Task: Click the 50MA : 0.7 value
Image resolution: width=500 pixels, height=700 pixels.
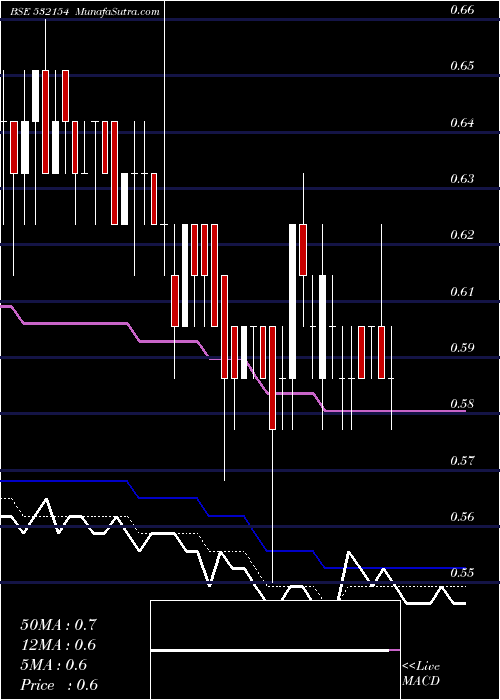Action: point(58,625)
